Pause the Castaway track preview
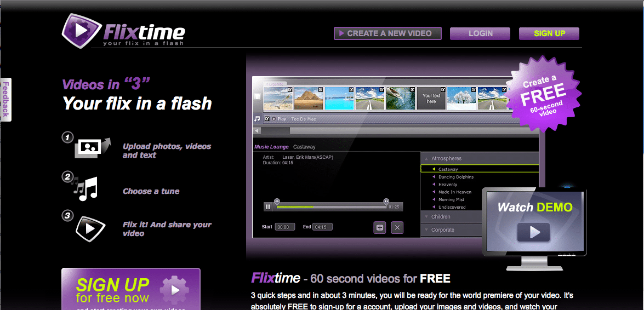The image size is (644, 310). (268, 206)
